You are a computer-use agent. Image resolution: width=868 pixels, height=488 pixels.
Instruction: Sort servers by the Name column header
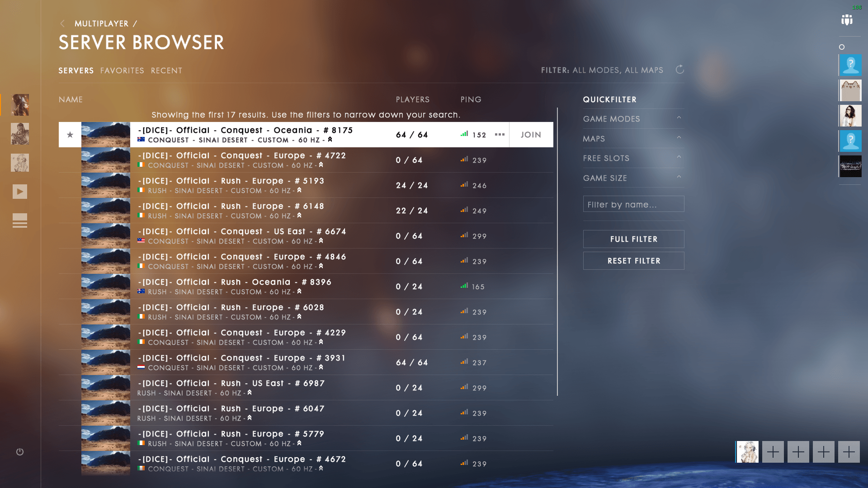point(71,99)
